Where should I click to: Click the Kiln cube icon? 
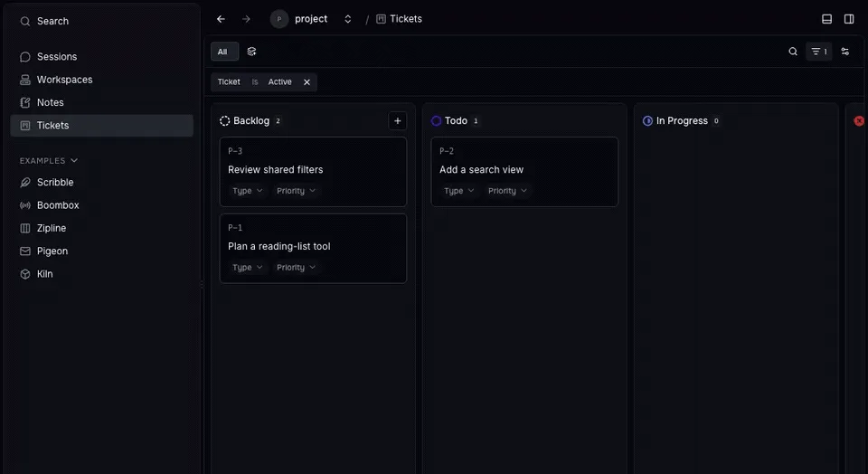(x=25, y=274)
